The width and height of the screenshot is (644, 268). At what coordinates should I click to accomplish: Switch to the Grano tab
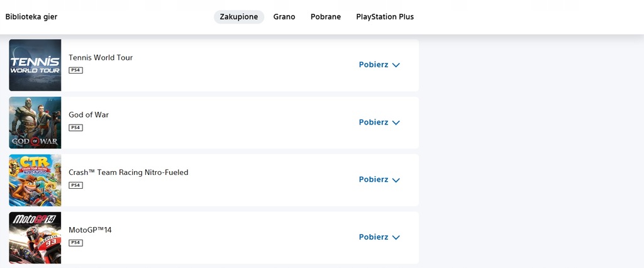(284, 17)
